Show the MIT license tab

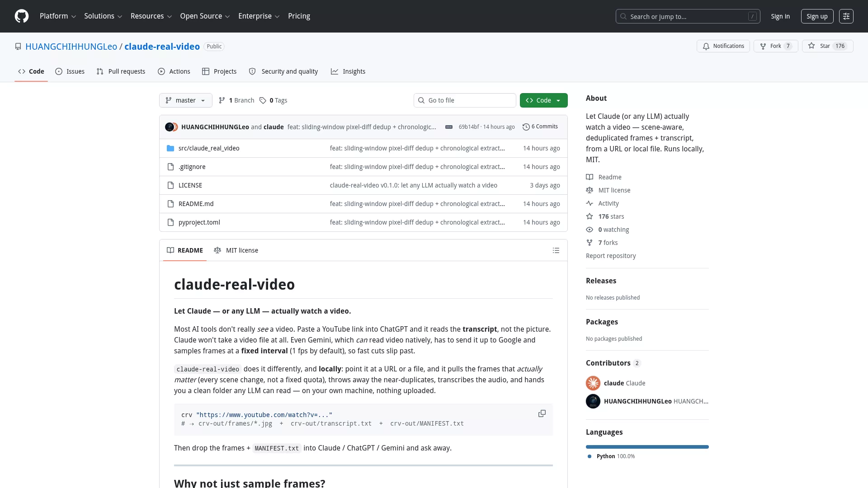click(x=236, y=250)
